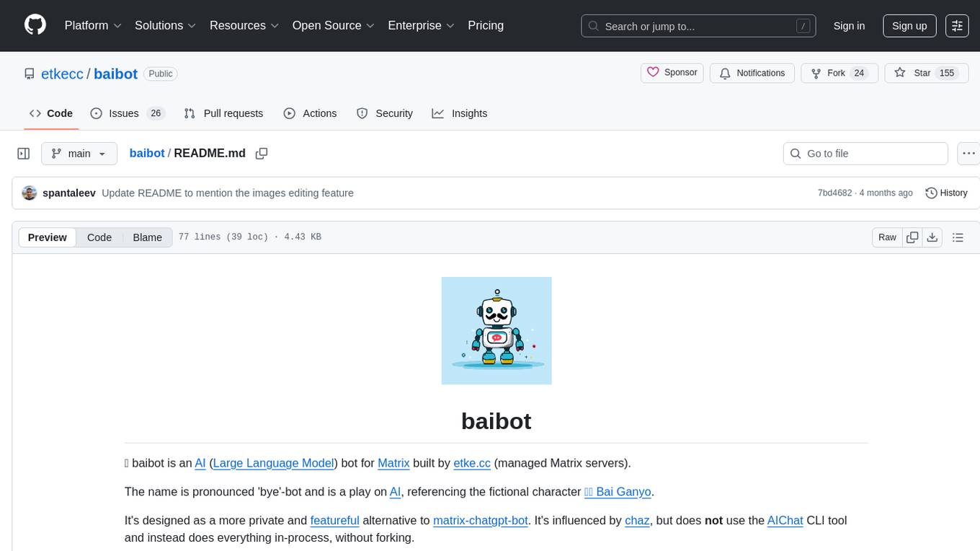The image size is (980, 551).
Task: Sponsor this repository
Action: (x=672, y=73)
